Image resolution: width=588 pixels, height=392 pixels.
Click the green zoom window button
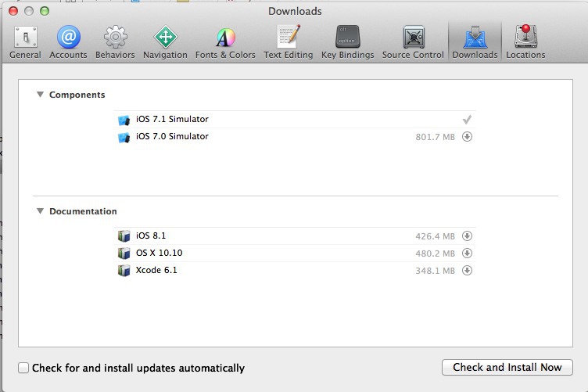click(45, 11)
